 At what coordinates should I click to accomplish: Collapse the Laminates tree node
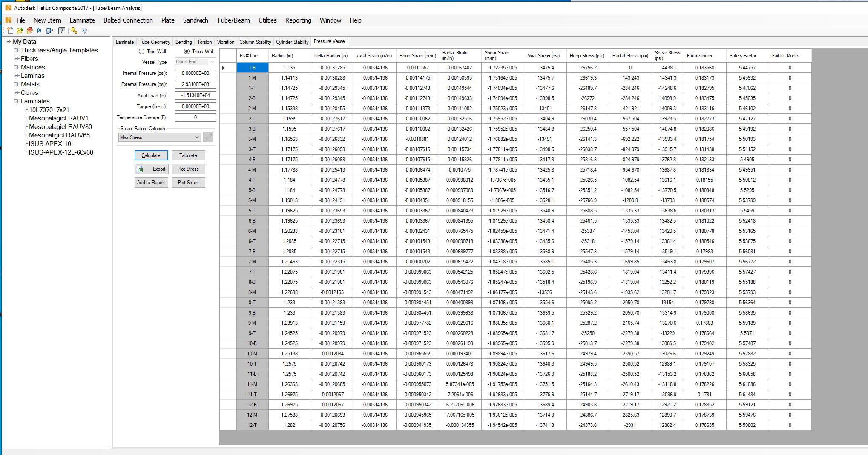(x=16, y=101)
